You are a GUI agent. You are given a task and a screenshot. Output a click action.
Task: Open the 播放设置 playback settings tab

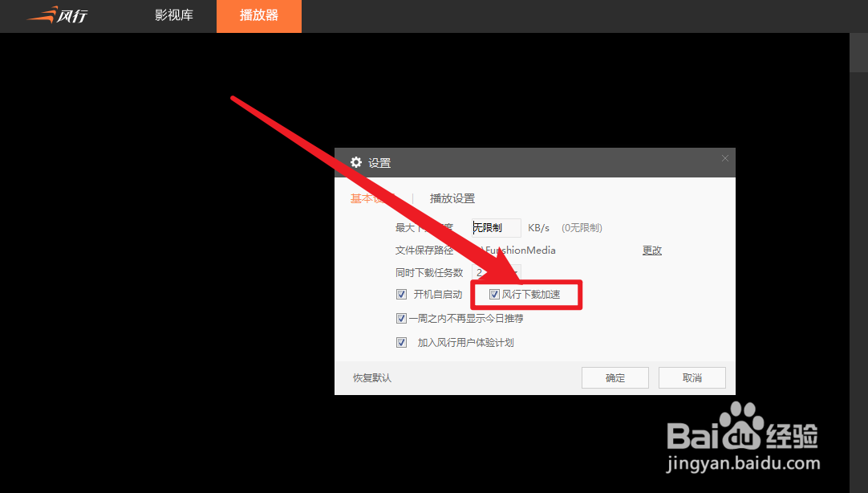click(451, 198)
